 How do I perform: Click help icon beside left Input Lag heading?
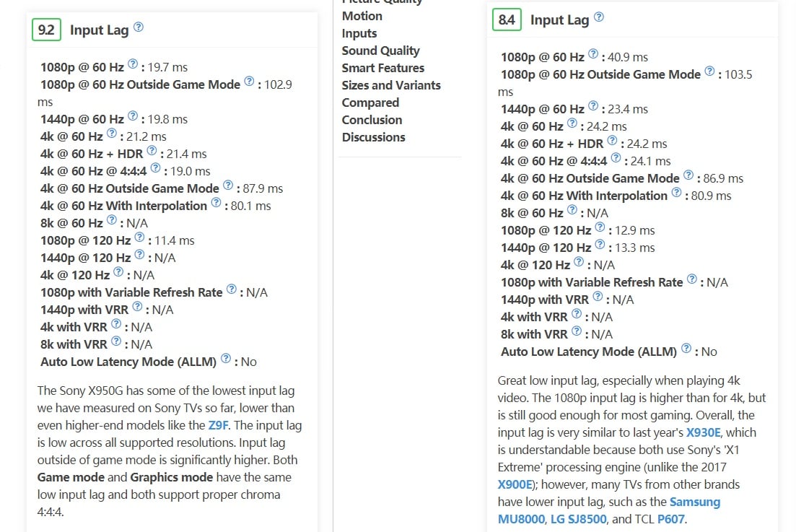tap(139, 27)
